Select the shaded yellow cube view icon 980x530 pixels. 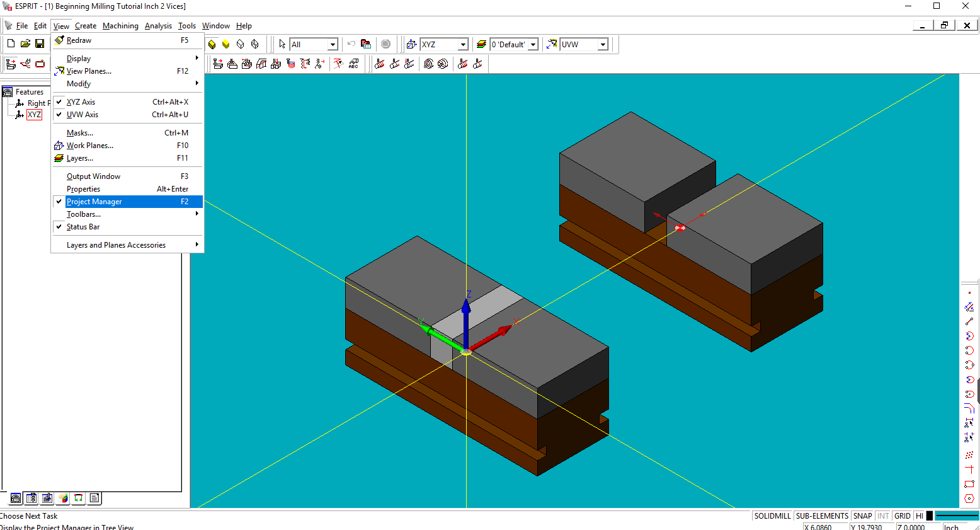tap(226, 44)
